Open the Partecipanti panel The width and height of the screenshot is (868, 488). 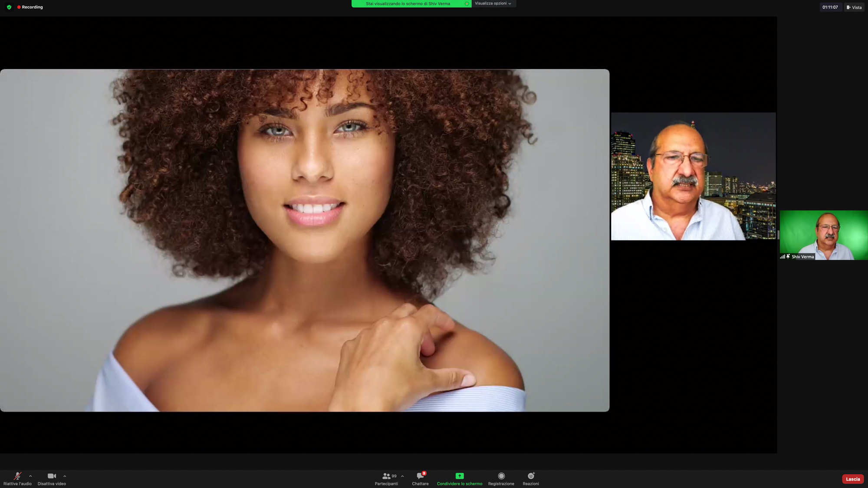click(x=386, y=476)
